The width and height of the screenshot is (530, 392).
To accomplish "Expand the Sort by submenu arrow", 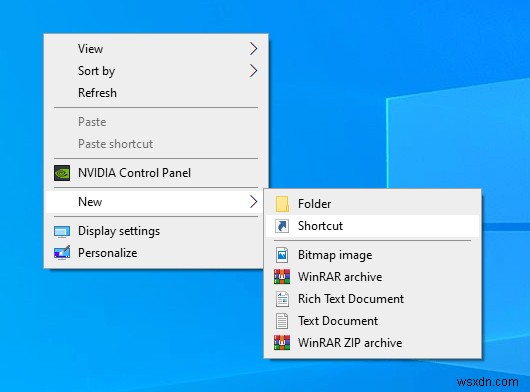I will tap(254, 71).
